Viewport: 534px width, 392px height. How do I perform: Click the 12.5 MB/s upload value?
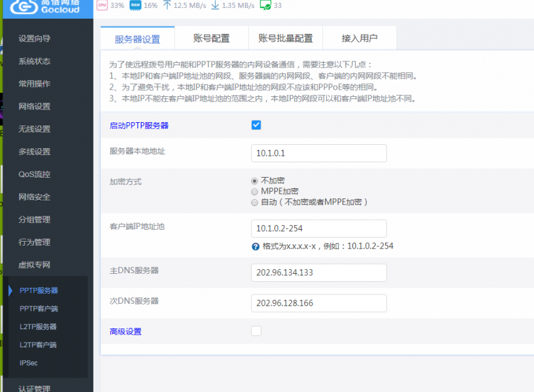pos(190,5)
